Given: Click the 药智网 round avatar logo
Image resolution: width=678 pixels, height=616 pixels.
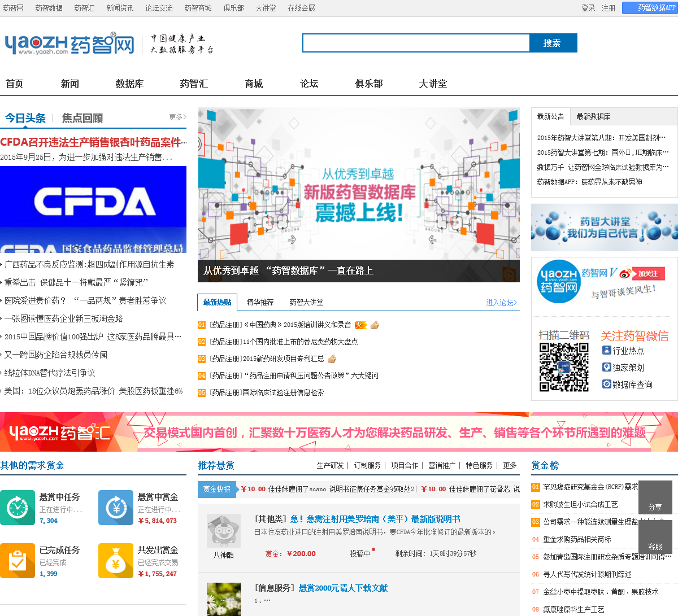Looking at the screenshot, I should tap(559, 281).
